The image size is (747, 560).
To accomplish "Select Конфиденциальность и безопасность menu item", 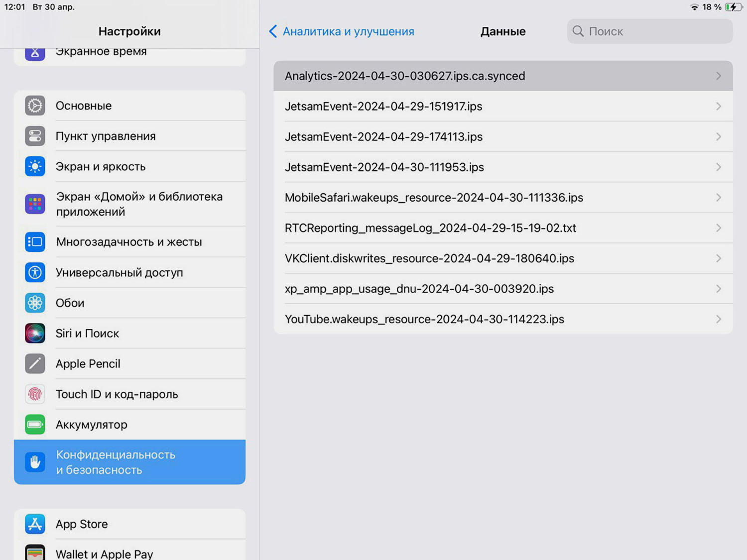I will coord(129,462).
